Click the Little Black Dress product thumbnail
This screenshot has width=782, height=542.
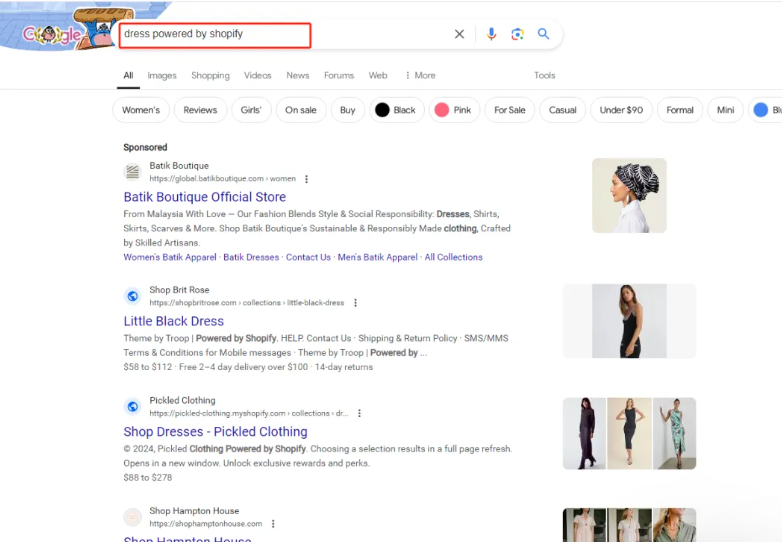[x=629, y=321]
